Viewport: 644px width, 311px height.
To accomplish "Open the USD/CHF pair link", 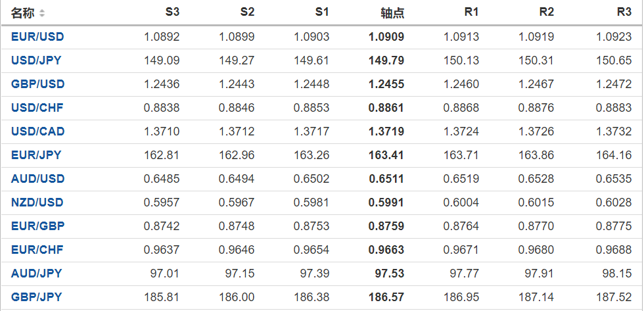I will [x=37, y=108].
